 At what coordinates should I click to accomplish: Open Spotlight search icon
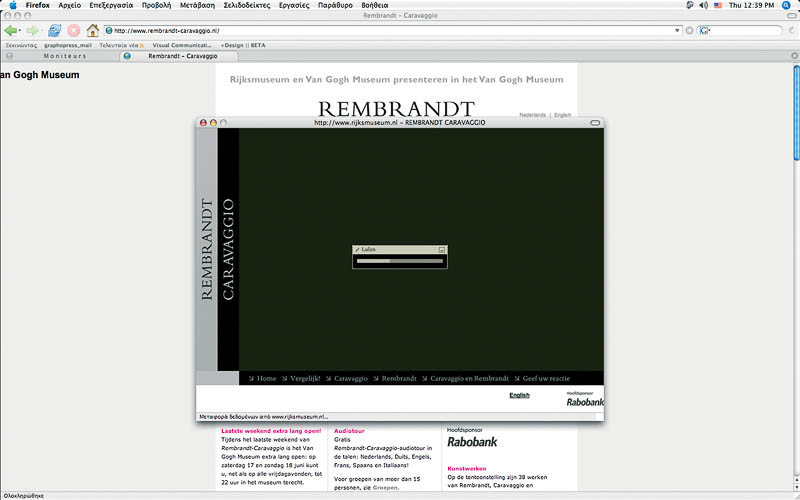(x=786, y=5)
